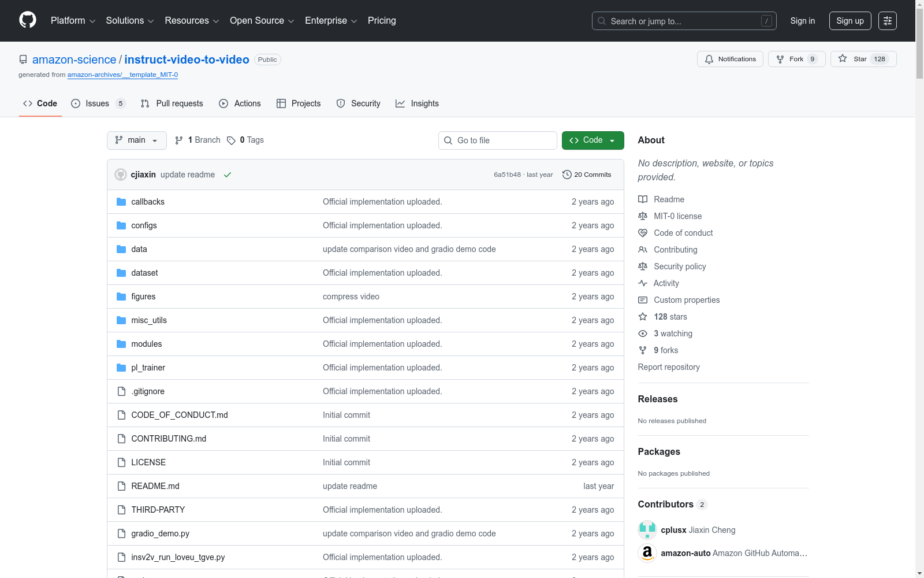Click the Sign up button
This screenshot has width=924, height=578.
850,21
